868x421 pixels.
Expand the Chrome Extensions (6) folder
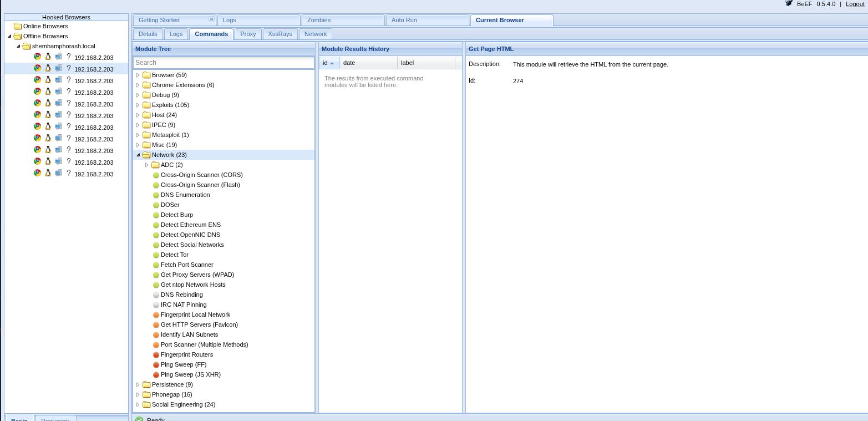pyautogui.click(x=138, y=85)
